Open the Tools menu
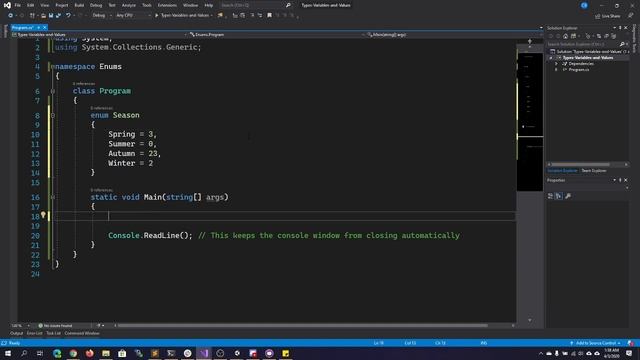This screenshot has width=640, height=360. tap(147, 5)
